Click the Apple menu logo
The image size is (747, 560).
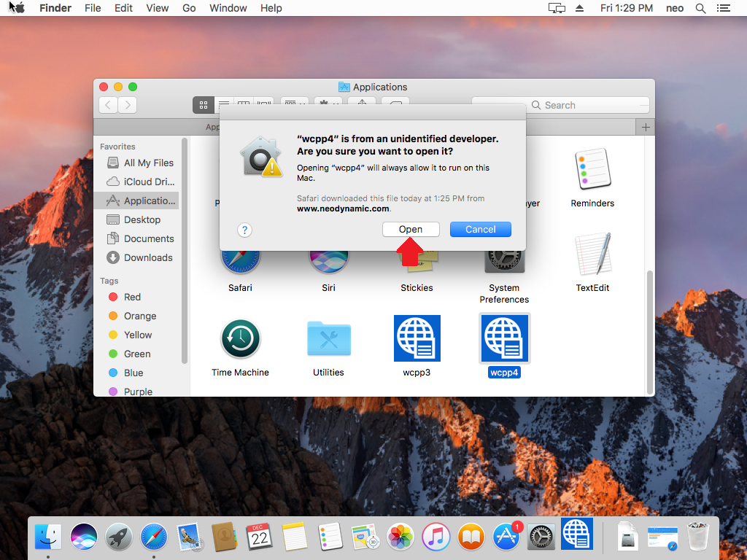[19, 7]
